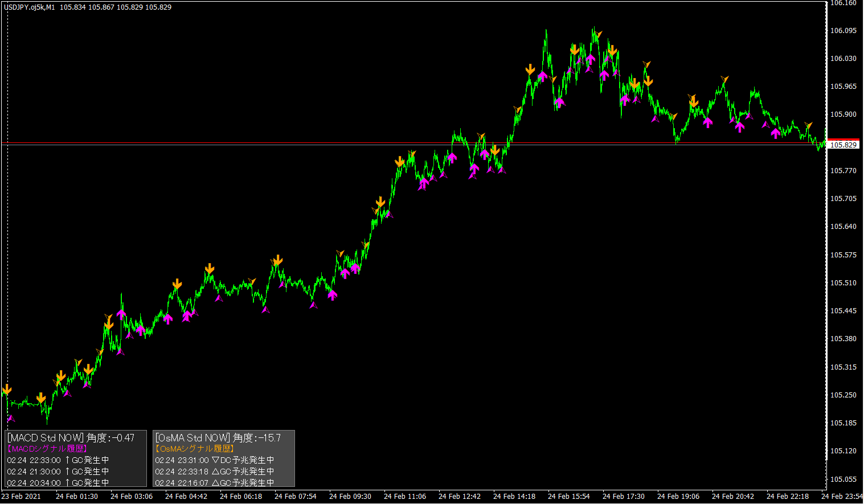This screenshot has width=864, height=504.
Task: Click the 24 Feb 01:30 time label
Action: tap(77, 497)
